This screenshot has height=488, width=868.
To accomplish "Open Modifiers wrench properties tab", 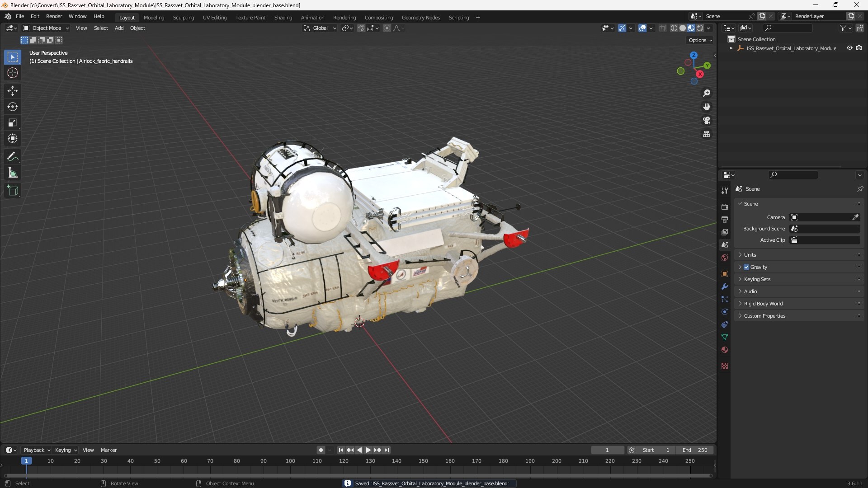I will (x=725, y=286).
